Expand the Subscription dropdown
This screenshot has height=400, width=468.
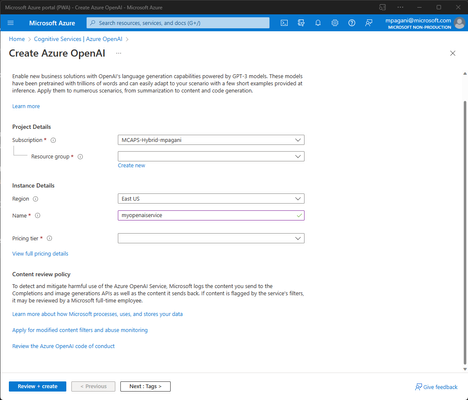click(x=211, y=140)
